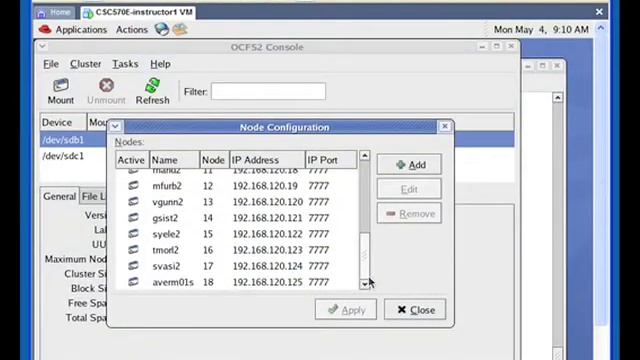This screenshot has width=640, height=360.
Task: Click the node list scroll up arrow
Action: (x=364, y=156)
